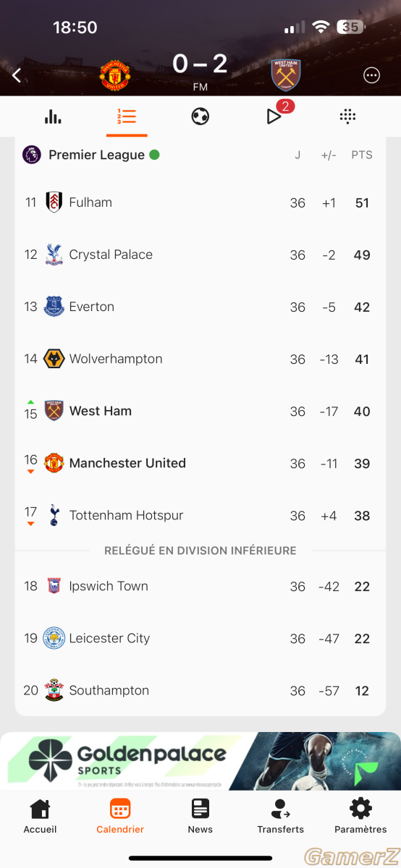The image size is (401, 868).
Task: Tap the West Ham crest in header
Action: pyautogui.click(x=286, y=75)
